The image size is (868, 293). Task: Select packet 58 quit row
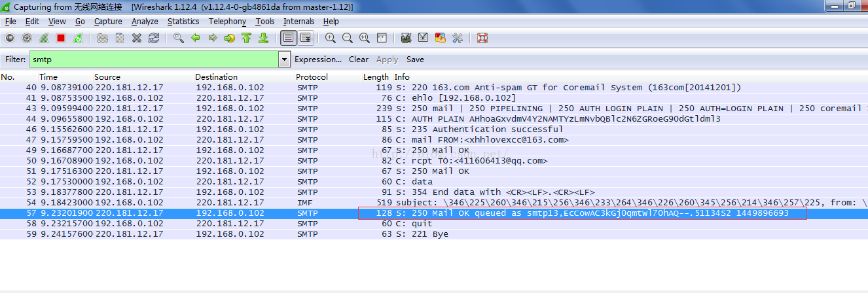(434, 224)
